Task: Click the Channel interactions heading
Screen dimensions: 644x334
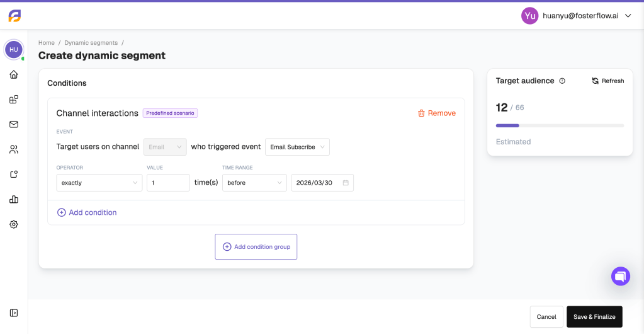Action: click(x=98, y=113)
